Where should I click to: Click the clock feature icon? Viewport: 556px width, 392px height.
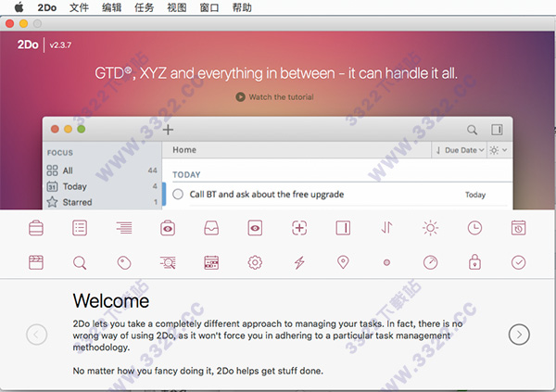coord(474,228)
